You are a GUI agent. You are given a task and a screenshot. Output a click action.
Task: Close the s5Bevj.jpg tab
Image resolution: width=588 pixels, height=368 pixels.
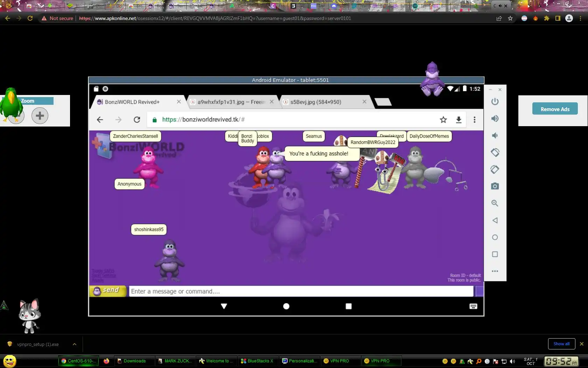pos(364,102)
